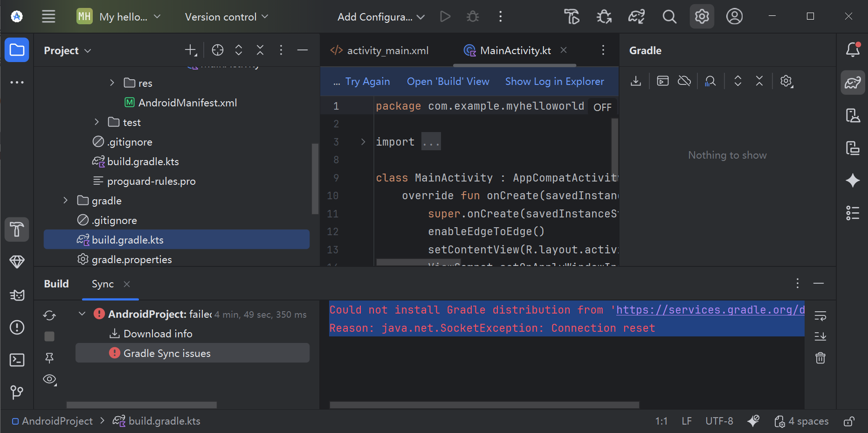Click editor horizontal scrollbar
The image size is (868, 433).
pyautogui.click(x=419, y=262)
